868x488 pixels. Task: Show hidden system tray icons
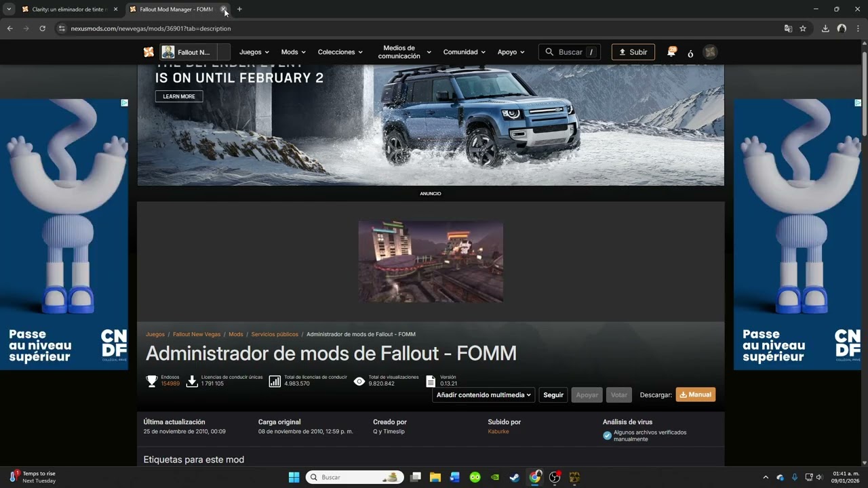pos(766,477)
